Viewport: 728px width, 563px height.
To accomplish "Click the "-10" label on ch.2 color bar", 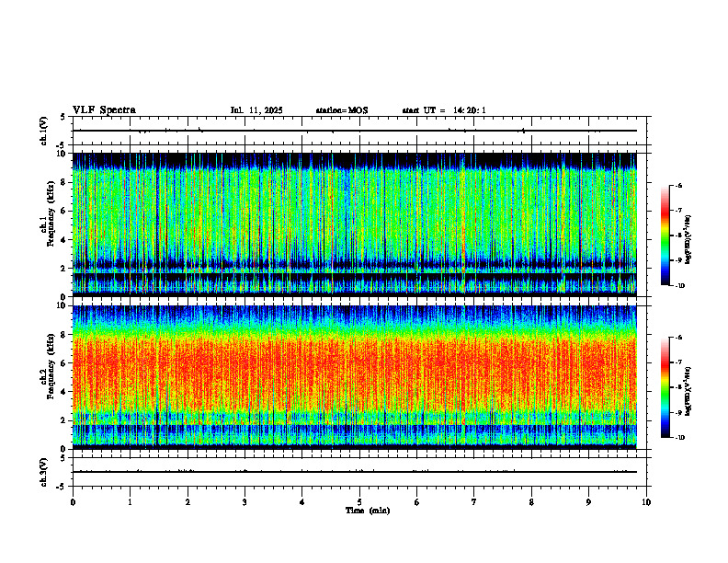I will 679,438.
